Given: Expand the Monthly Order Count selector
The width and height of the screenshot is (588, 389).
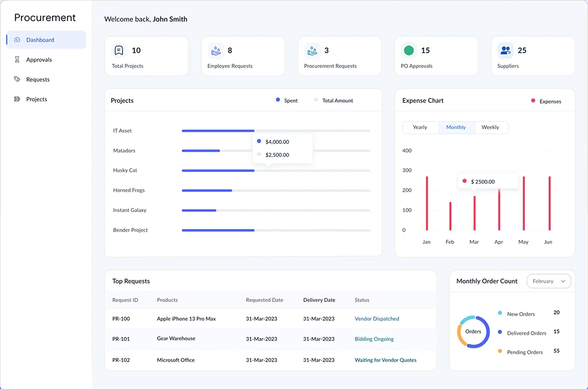Looking at the screenshot, I should 548,281.
